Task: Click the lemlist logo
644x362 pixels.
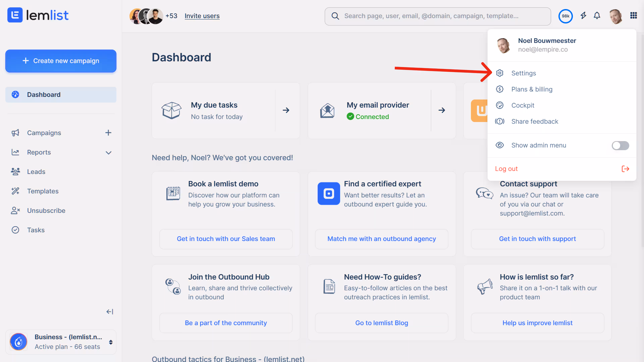Action: (38, 15)
